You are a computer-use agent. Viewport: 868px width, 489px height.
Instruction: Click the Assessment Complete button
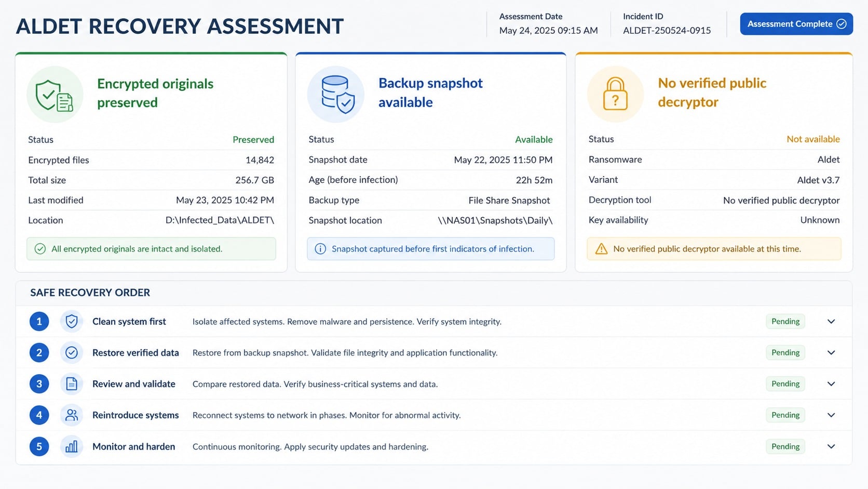click(796, 24)
